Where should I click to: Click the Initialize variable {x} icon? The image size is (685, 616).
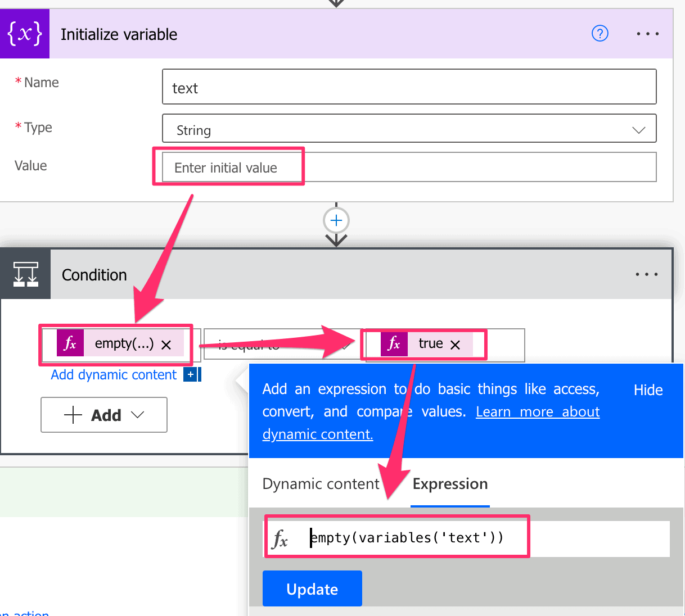[x=25, y=34]
